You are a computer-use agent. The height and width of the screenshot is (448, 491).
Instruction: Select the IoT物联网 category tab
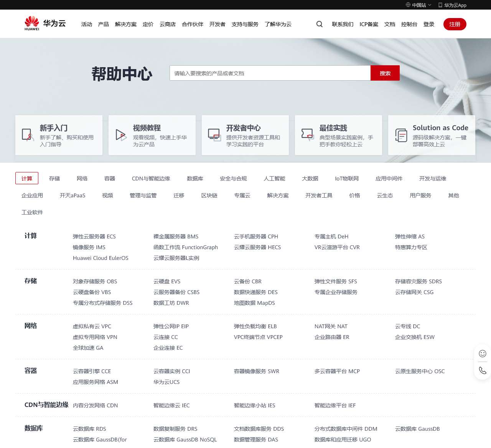point(347,179)
